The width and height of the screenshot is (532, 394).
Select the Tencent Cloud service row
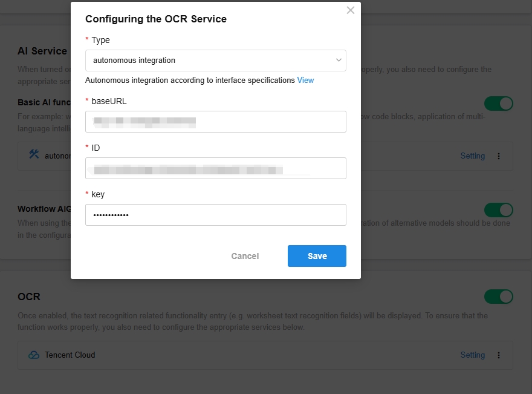(x=265, y=355)
